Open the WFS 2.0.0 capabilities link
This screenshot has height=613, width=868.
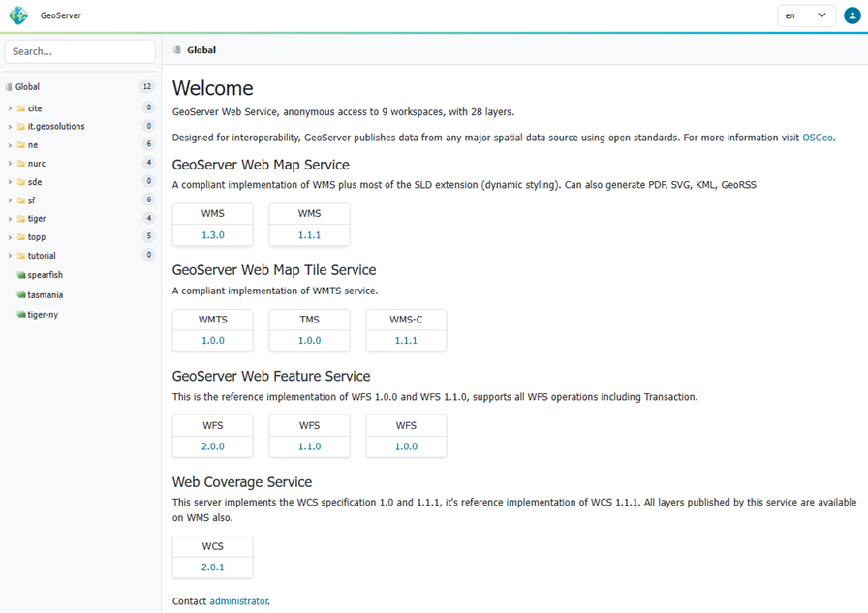click(212, 446)
